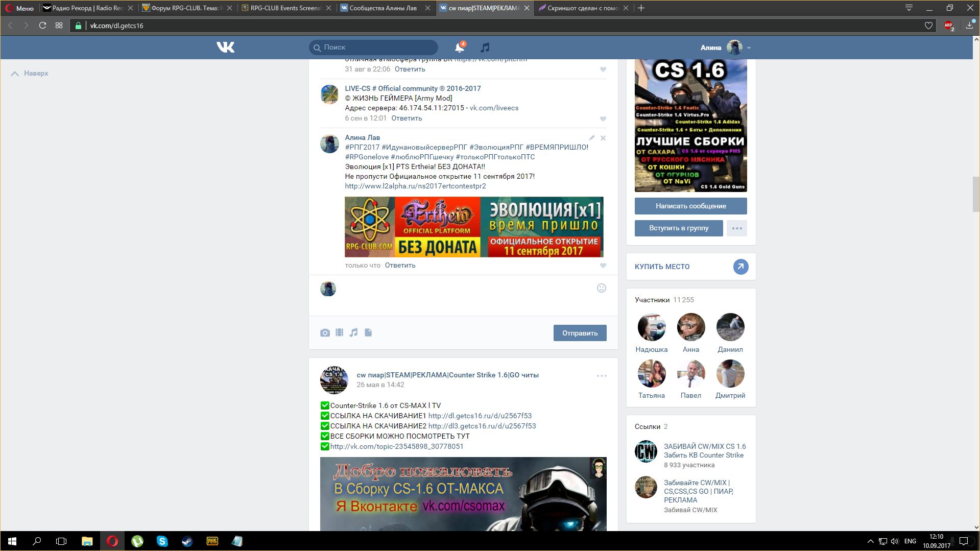Open ЗАБИВАЙ CW/MIX CS 1.6 group link
The width and height of the screenshot is (980, 551).
705,450
